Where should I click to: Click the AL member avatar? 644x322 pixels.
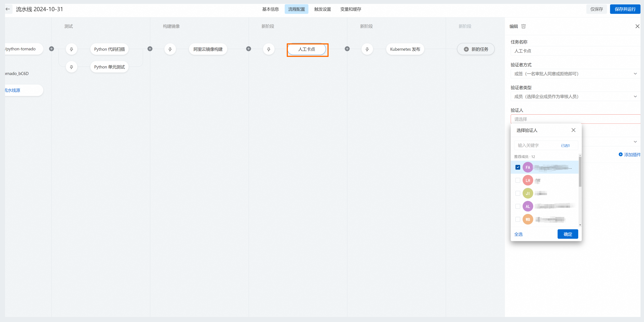point(528,206)
